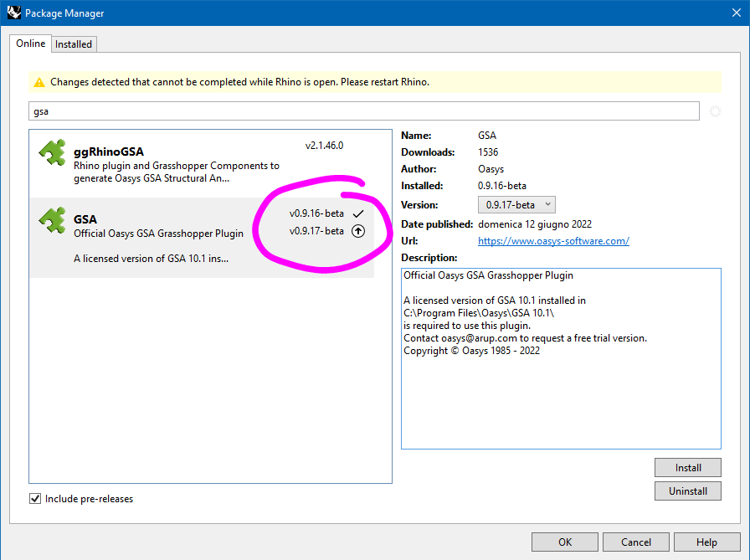
Task: Open the Version dropdown showing 0.9.17-beta
Action: 516,205
